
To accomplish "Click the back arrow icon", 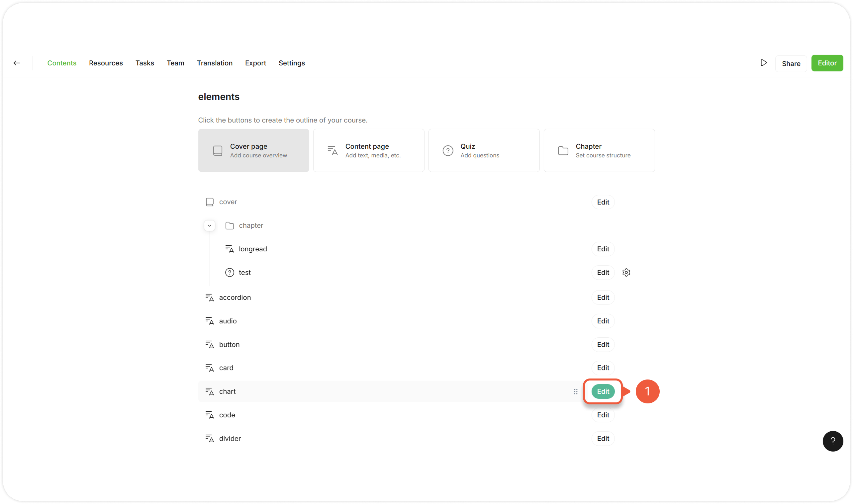I will [17, 63].
